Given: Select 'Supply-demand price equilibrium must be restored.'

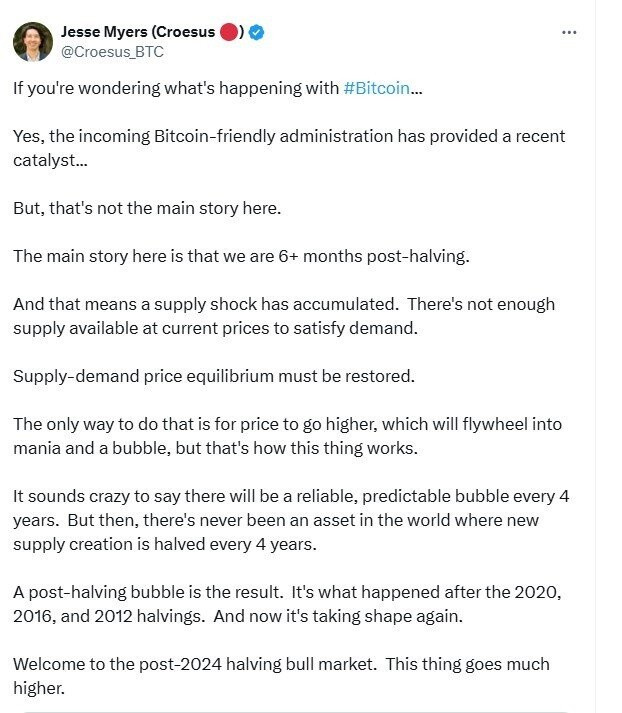Looking at the screenshot, I should [x=214, y=376].
